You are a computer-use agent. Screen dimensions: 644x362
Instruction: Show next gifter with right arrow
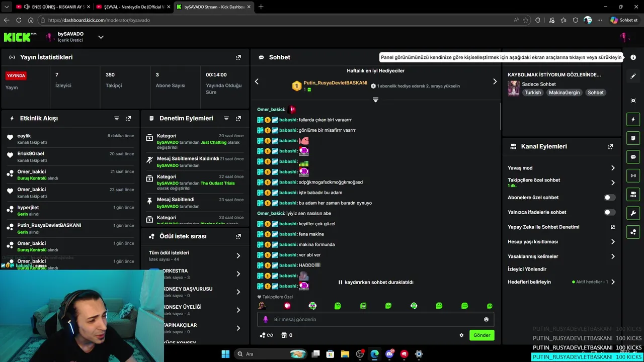point(495,81)
